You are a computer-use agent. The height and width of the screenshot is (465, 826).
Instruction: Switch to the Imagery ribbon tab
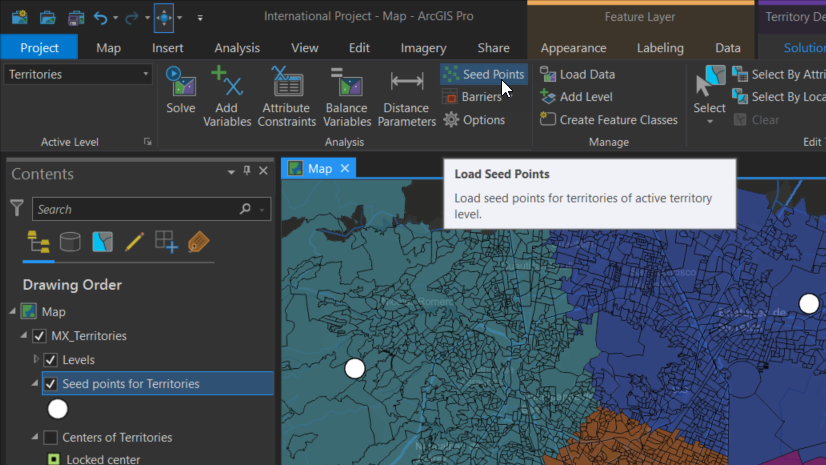[x=423, y=48]
